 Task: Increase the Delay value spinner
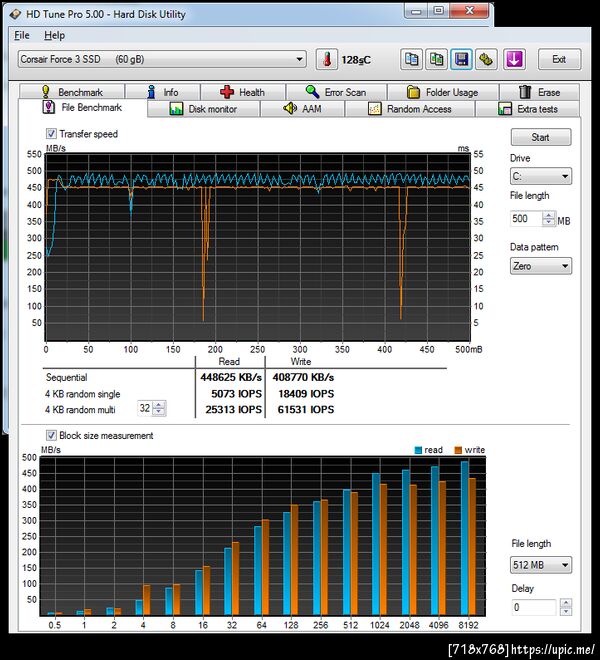point(566,603)
